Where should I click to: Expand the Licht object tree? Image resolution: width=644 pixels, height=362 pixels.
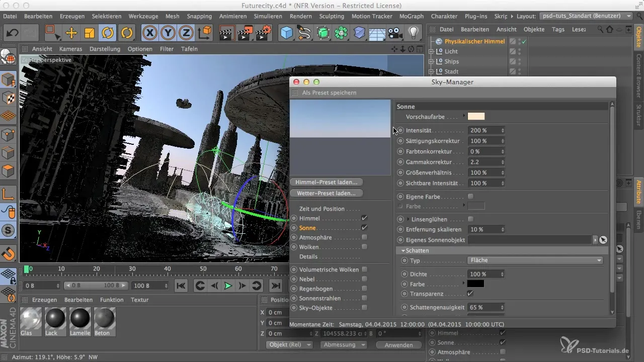tap(431, 51)
